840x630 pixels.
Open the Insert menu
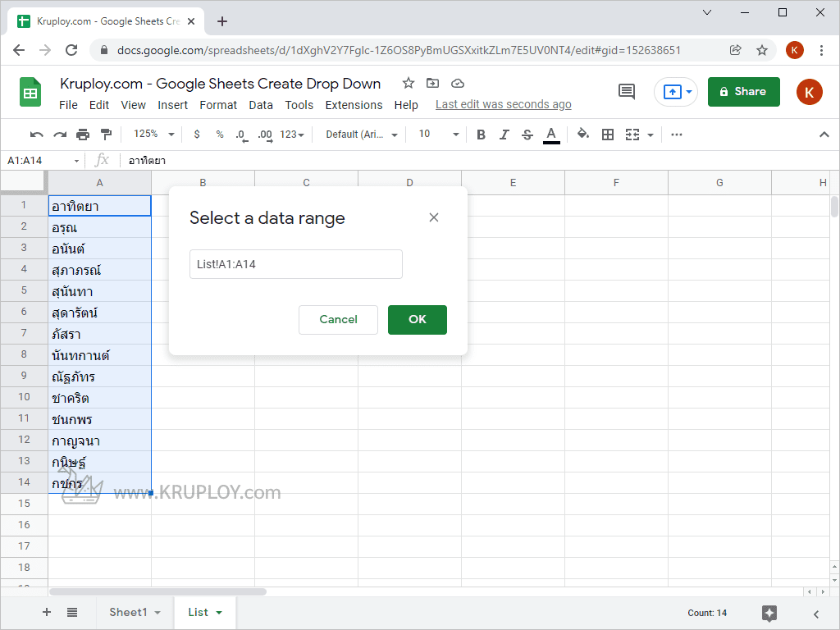pyautogui.click(x=172, y=105)
